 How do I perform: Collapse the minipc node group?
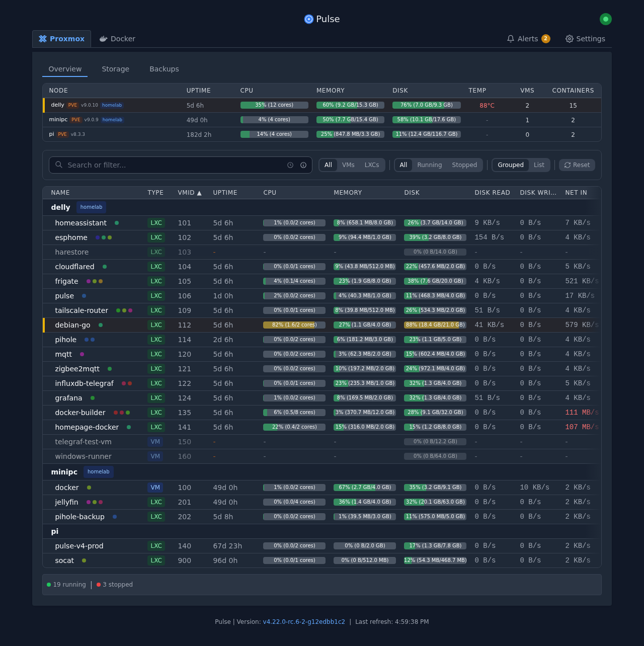(64, 472)
